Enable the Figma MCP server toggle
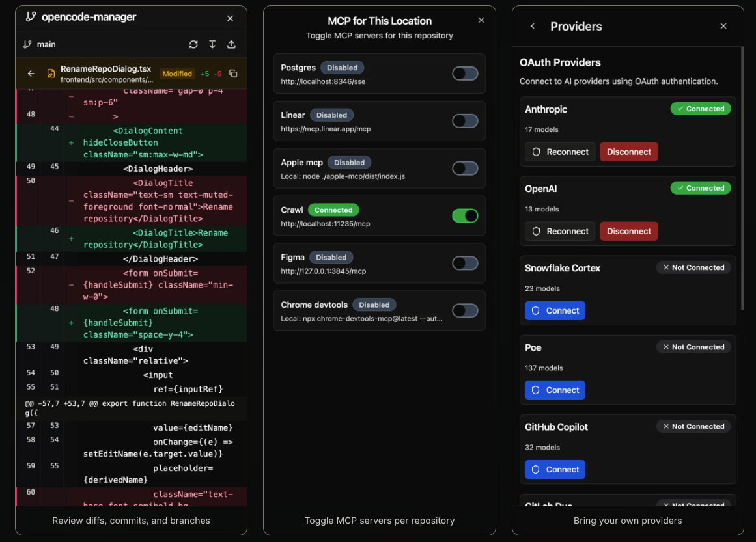756x542 pixels. coord(465,263)
